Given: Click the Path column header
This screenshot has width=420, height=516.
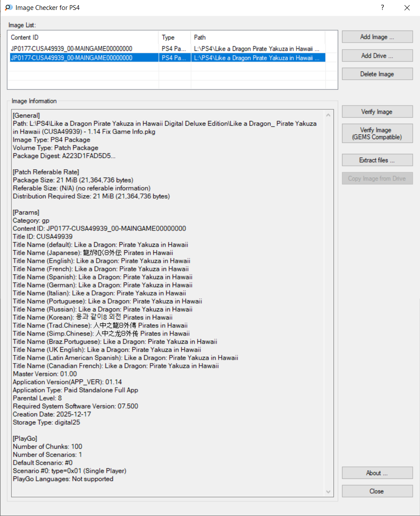Looking at the screenshot, I should click(x=257, y=37).
